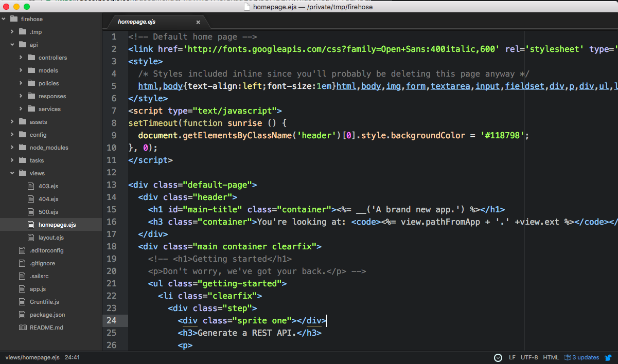Click the responses folder icon
This screenshot has height=364, width=618.
pos(31,96)
